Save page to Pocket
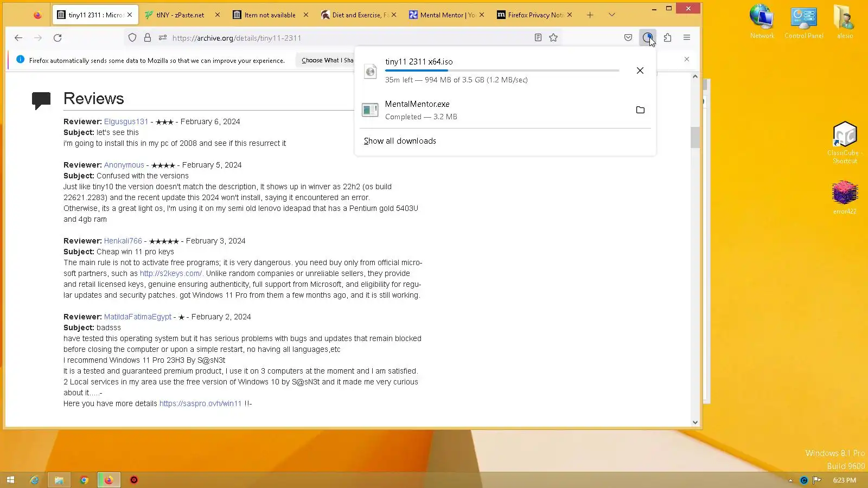Viewport: 868px width, 488px height. pos(628,38)
